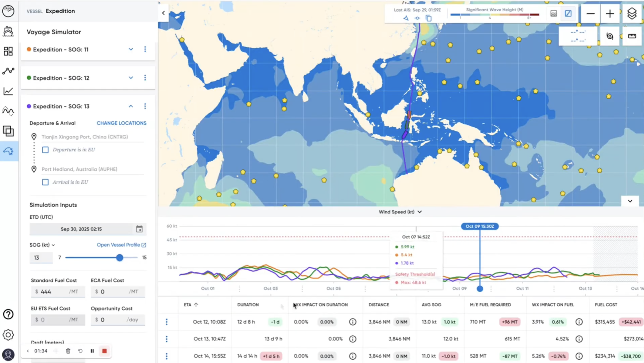Expand the Expedition - SOG: 11 scenario
The width and height of the screenshot is (644, 363).
point(131,49)
